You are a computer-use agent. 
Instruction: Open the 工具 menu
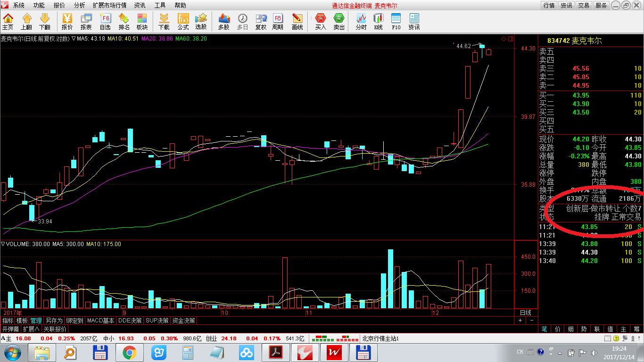pyautogui.click(x=160, y=5)
